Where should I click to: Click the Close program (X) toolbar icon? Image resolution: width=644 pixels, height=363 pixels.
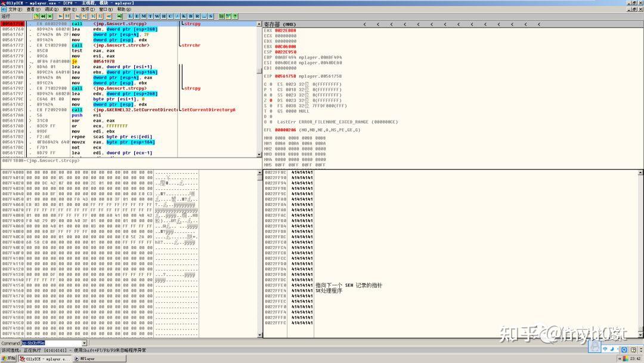point(50,16)
